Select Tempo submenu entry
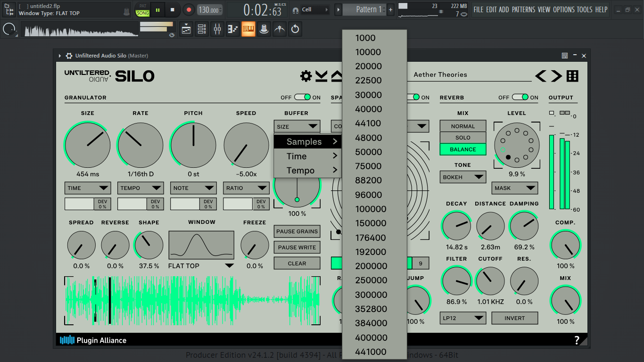This screenshot has height=362, width=644. click(307, 171)
